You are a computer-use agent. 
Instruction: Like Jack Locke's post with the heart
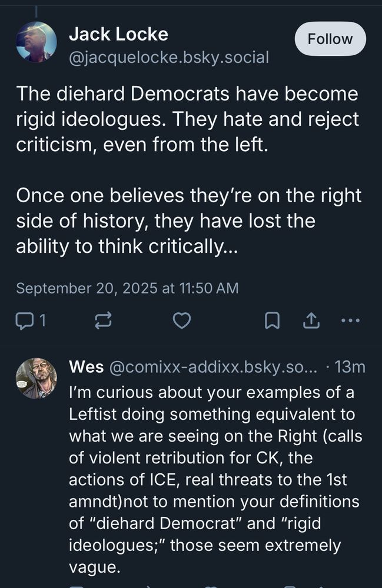click(x=182, y=321)
